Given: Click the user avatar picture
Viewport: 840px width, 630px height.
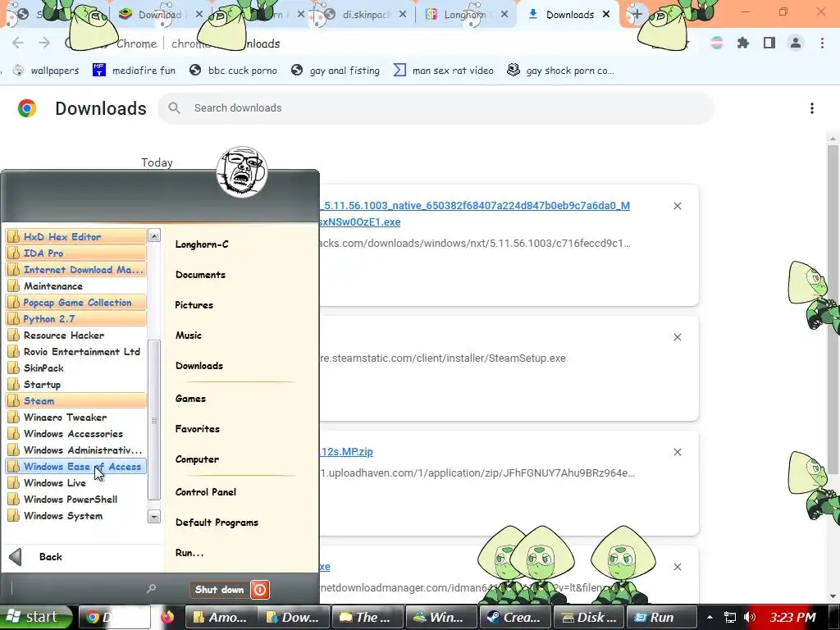Looking at the screenshot, I should 242,172.
